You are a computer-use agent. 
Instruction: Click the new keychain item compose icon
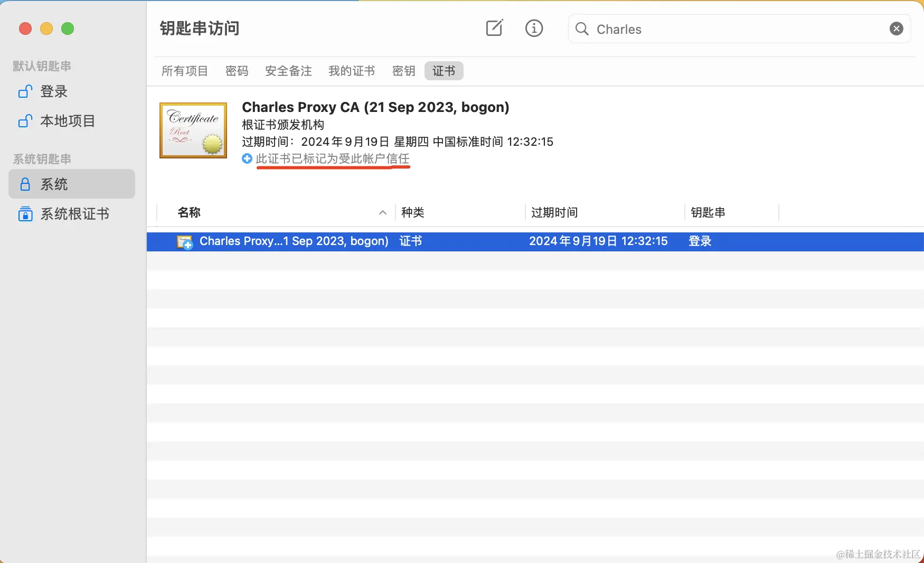494,28
